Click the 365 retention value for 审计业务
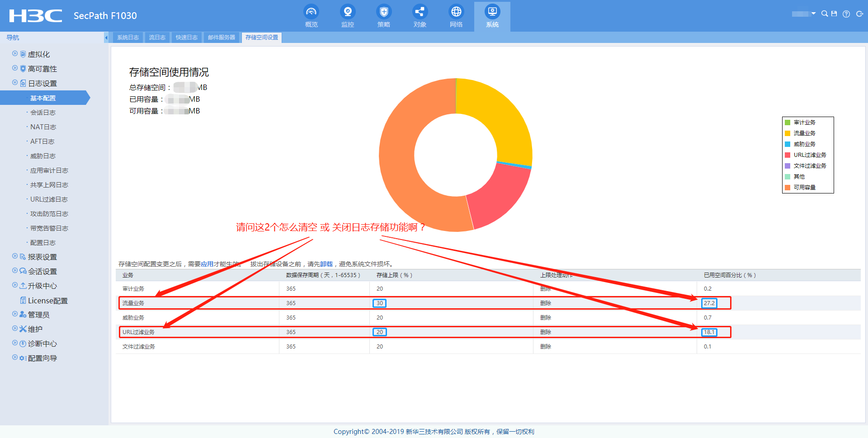 (291, 289)
